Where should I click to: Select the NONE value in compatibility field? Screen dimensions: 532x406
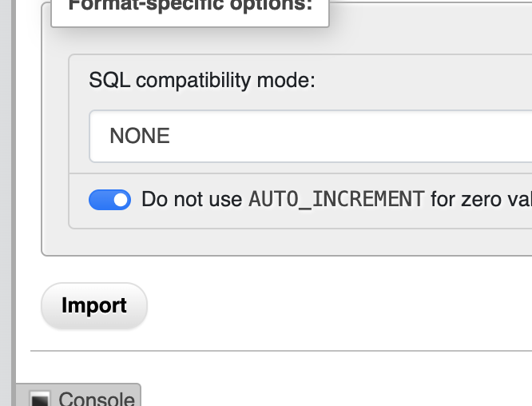click(140, 136)
